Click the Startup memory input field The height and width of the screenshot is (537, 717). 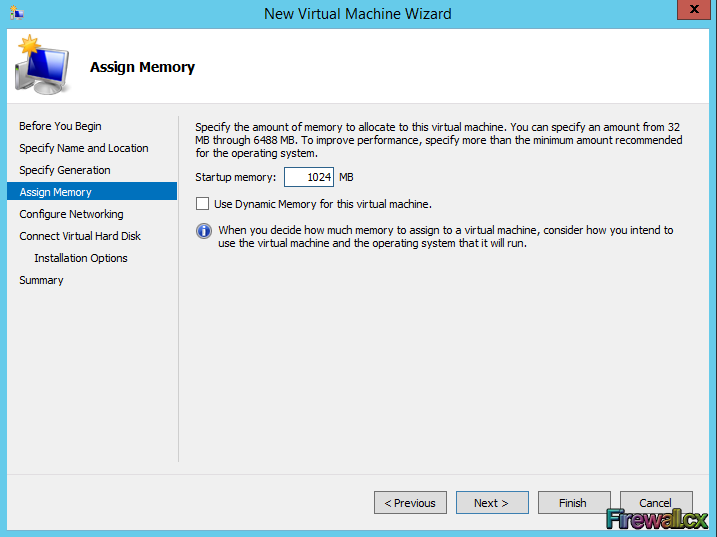[308, 177]
